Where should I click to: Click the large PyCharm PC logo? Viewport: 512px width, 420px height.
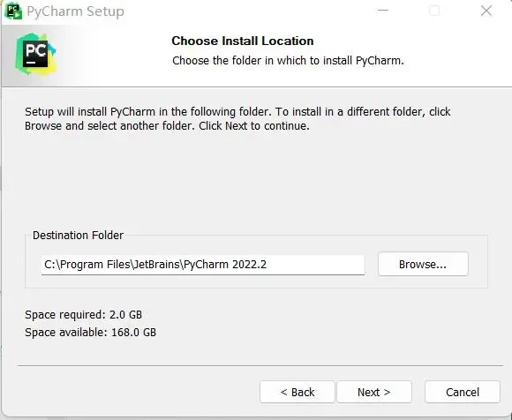pos(35,54)
